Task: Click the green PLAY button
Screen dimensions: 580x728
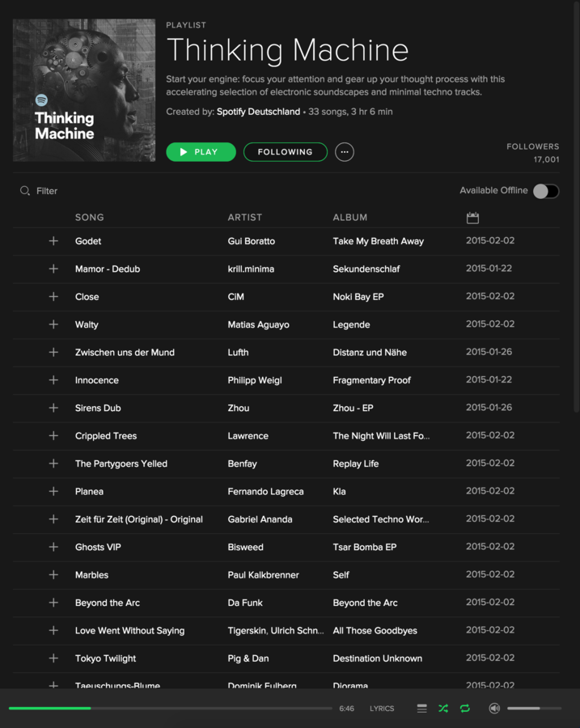Action: 201,152
